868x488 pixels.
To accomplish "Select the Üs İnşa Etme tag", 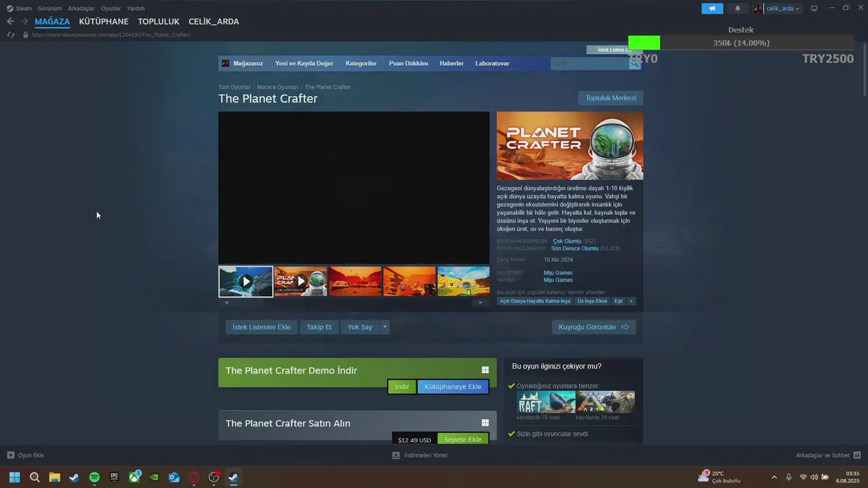I will (592, 301).
